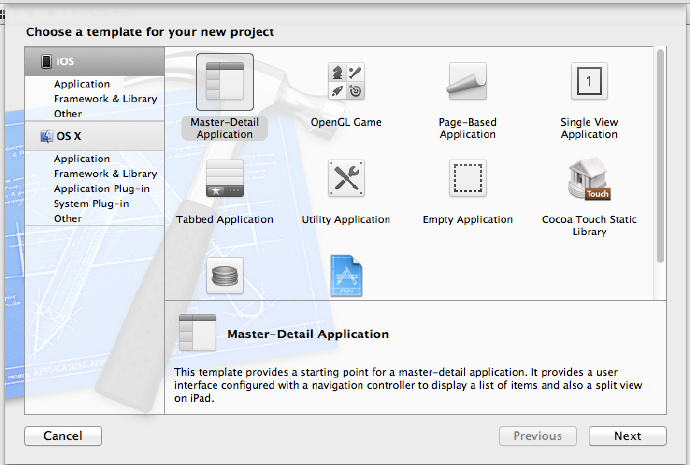This screenshot has width=690, height=465.
Task: Click the Next button
Action: pos(628,436)
